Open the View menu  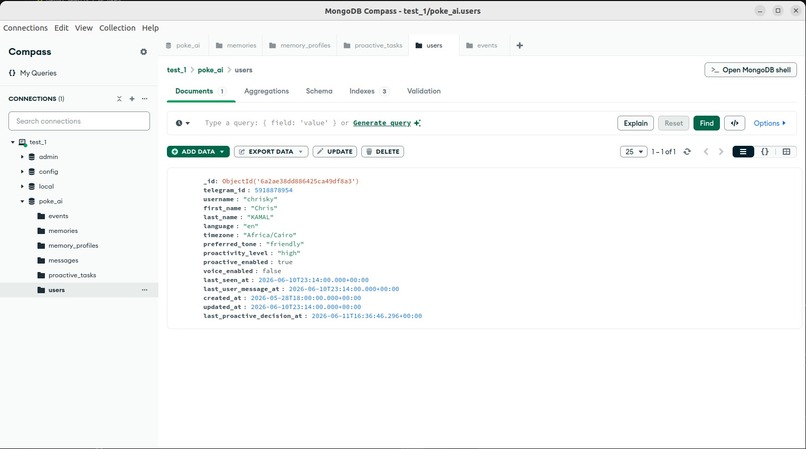pyautogui.click(x=83, y=28)
